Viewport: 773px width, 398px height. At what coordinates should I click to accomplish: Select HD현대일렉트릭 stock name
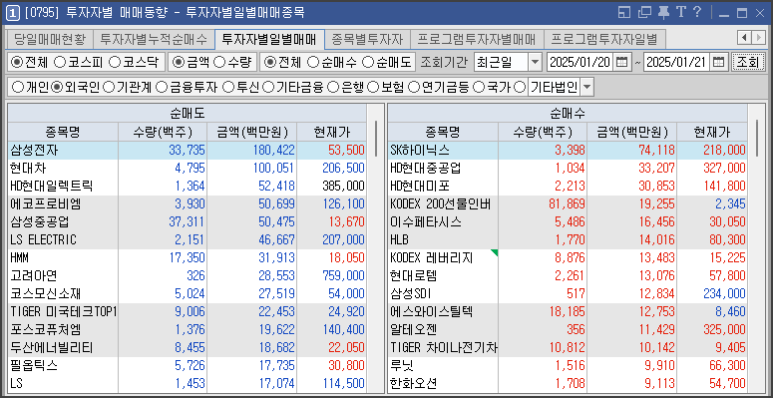tap(51, 186)
